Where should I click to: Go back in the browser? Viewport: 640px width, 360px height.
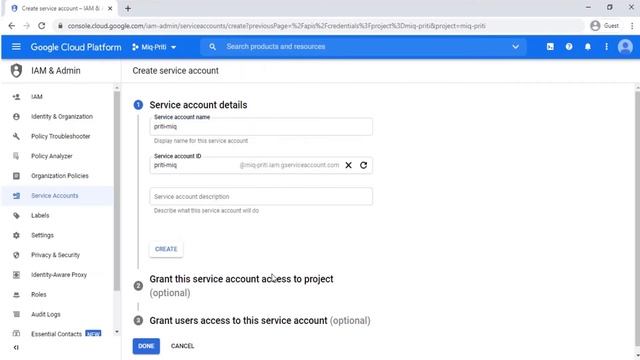[11, 26]
